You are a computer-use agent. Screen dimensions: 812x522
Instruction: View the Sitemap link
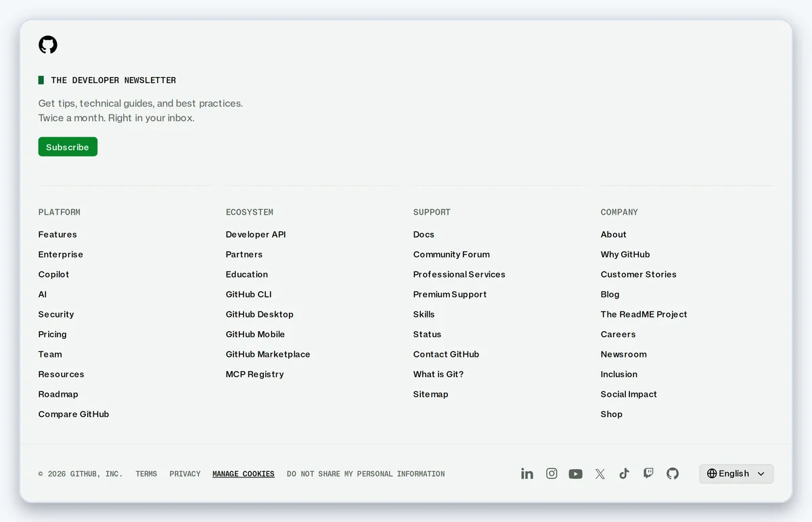(431, 394)
